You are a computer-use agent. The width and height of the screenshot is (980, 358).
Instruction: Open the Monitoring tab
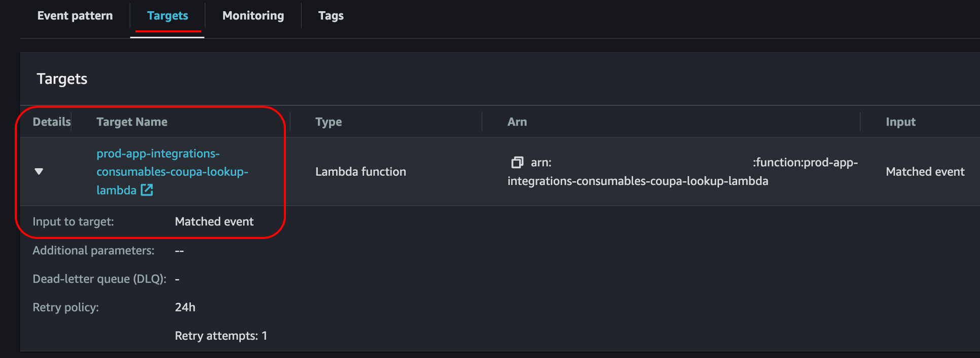click(x=253, y=16)
